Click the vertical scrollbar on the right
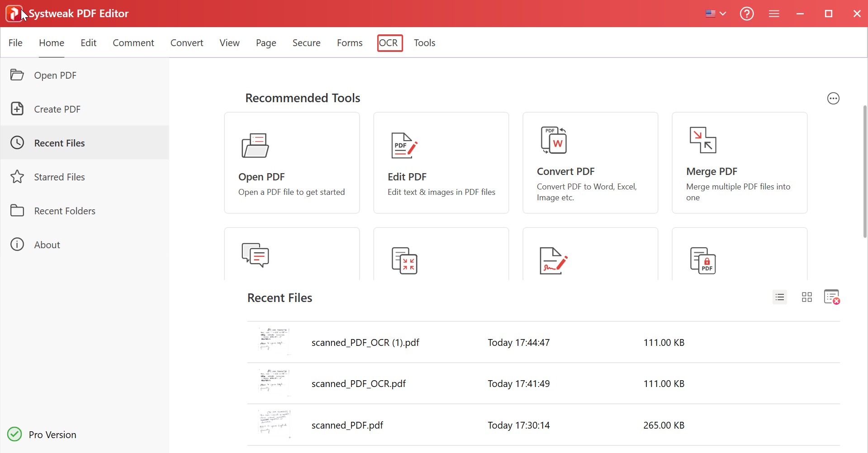The height and width of the screenshot is (453, 868). (x=865, y=172)
